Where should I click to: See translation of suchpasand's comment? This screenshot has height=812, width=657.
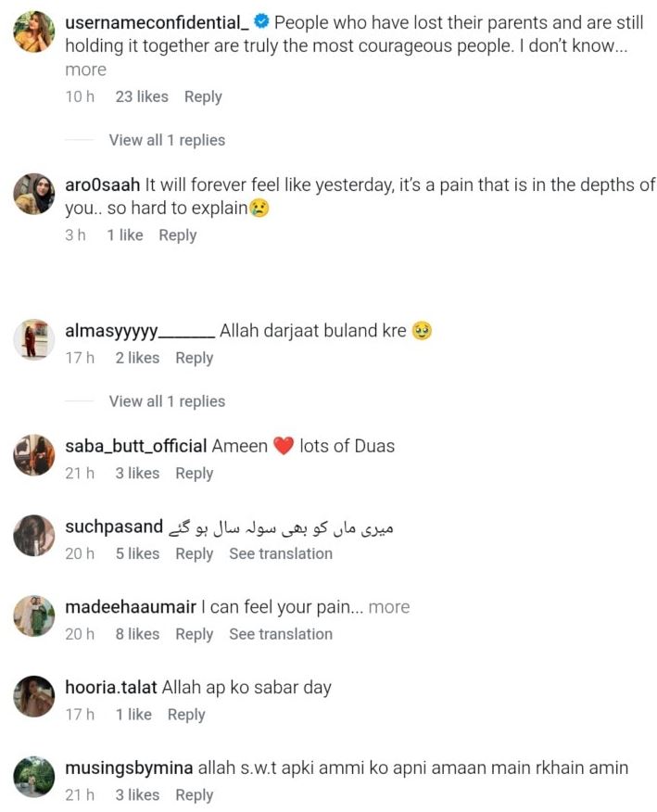[x=281, y=553]
